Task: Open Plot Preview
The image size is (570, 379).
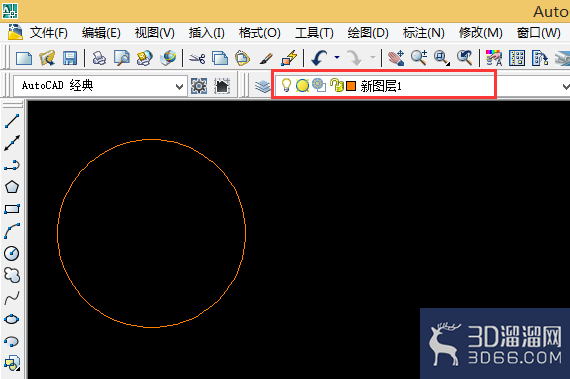Action: click(x=121, y=58)
